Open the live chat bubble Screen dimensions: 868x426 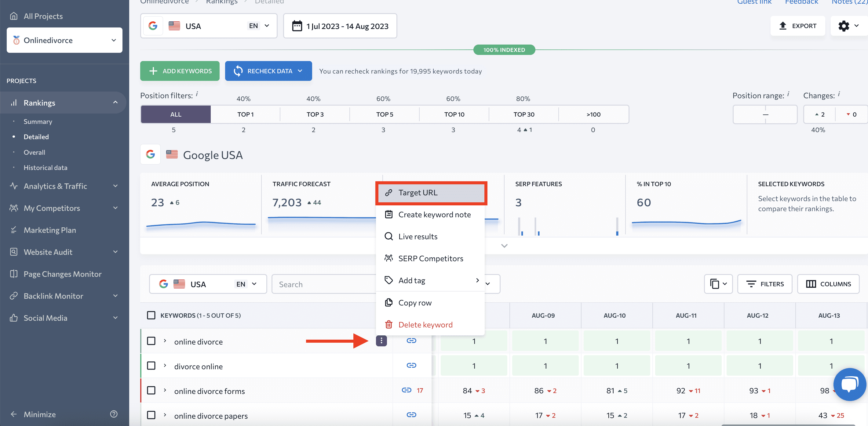pyautogui.click(x=849, y=384)
